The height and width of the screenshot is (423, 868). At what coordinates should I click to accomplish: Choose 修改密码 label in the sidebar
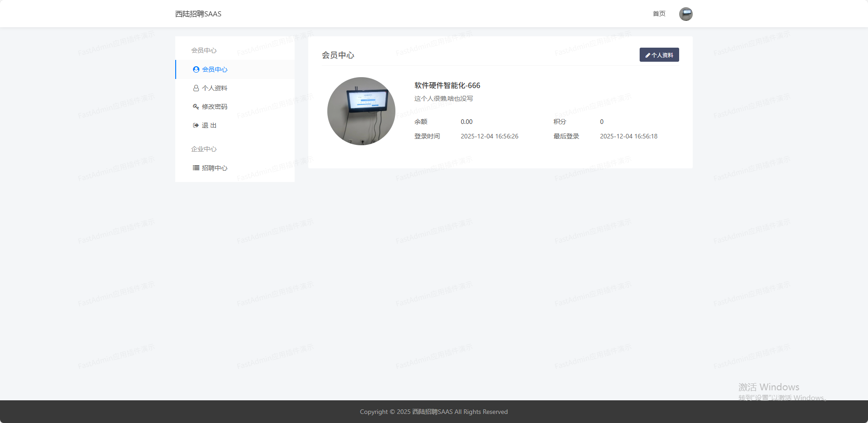pyautogui.click(x=215, y=107)
